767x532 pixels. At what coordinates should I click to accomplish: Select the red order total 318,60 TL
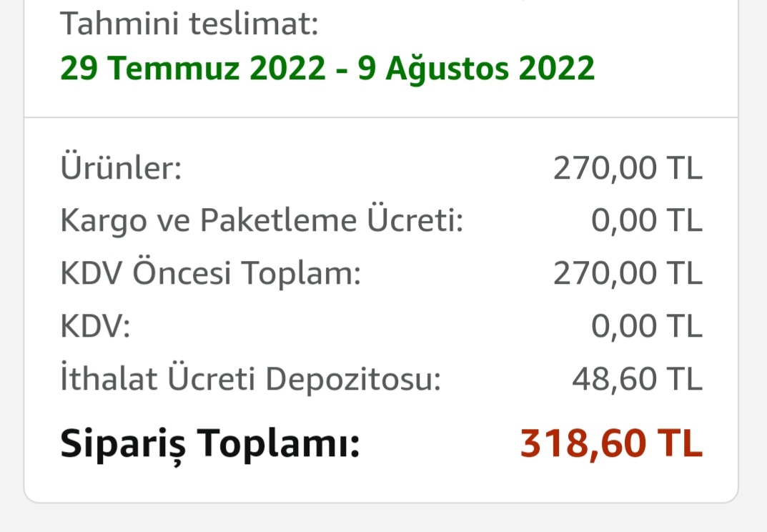point(611,444)
